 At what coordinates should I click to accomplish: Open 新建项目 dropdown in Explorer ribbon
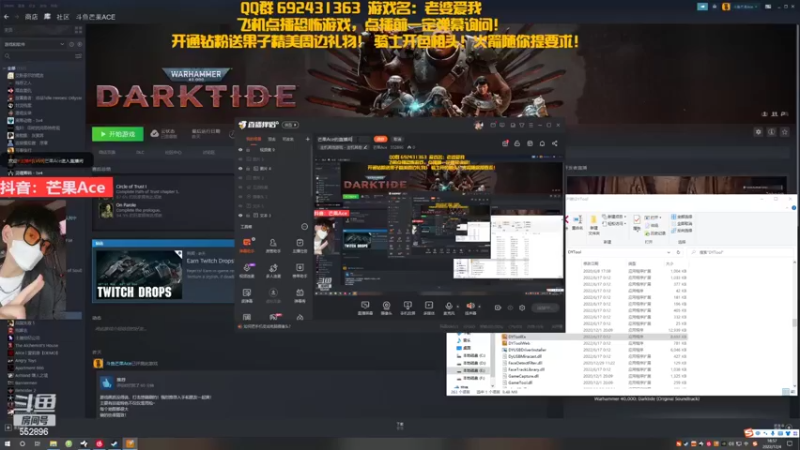click(x=614, y=217)
